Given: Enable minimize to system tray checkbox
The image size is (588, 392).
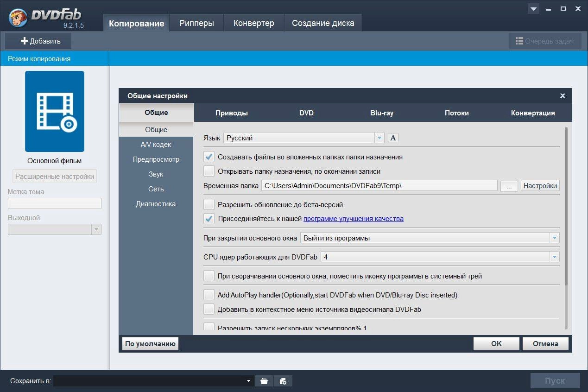Looking at the screenshot, I should [x=209, y=276].
